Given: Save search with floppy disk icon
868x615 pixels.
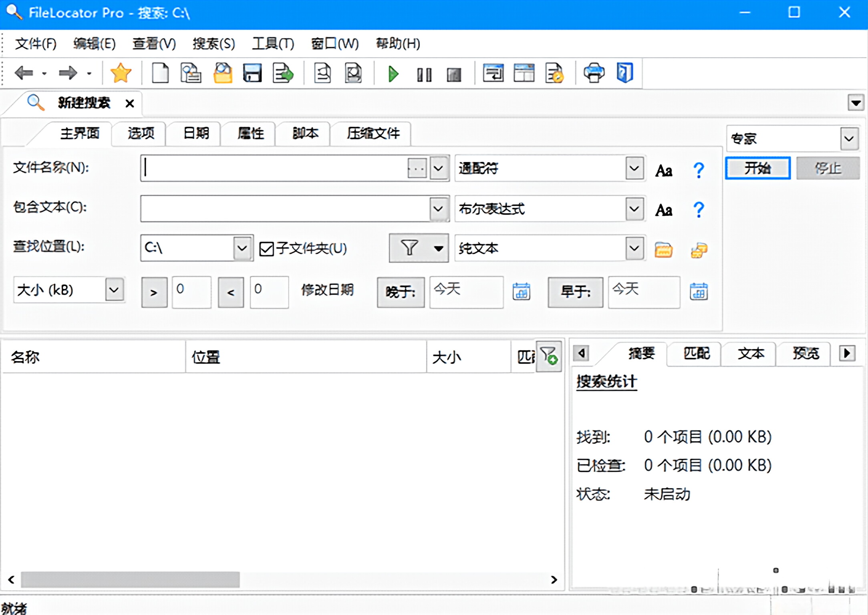Looking at the screenshot, I should 252,73.
